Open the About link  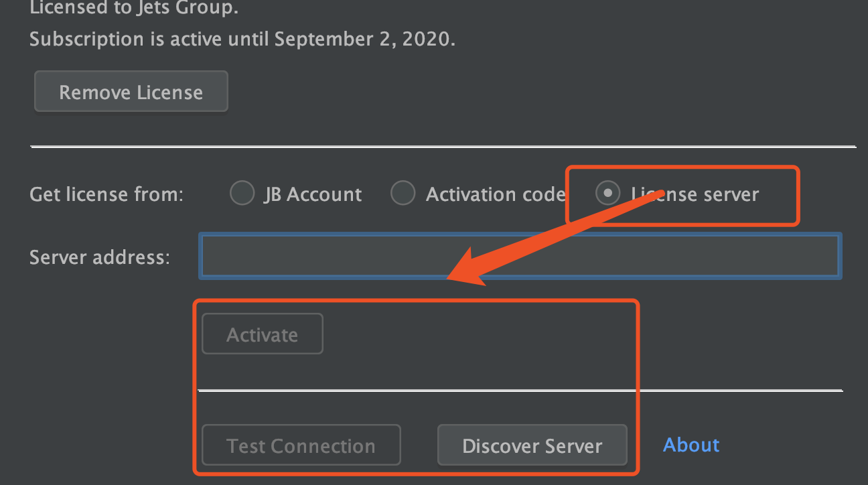click(691, 445)
